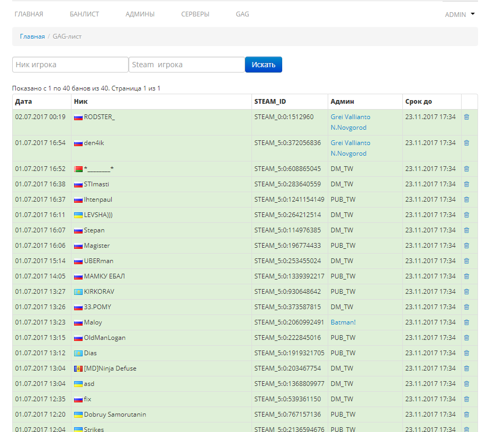Click the Искать search button
Viewport: 504px width, 432px height.
264,65
